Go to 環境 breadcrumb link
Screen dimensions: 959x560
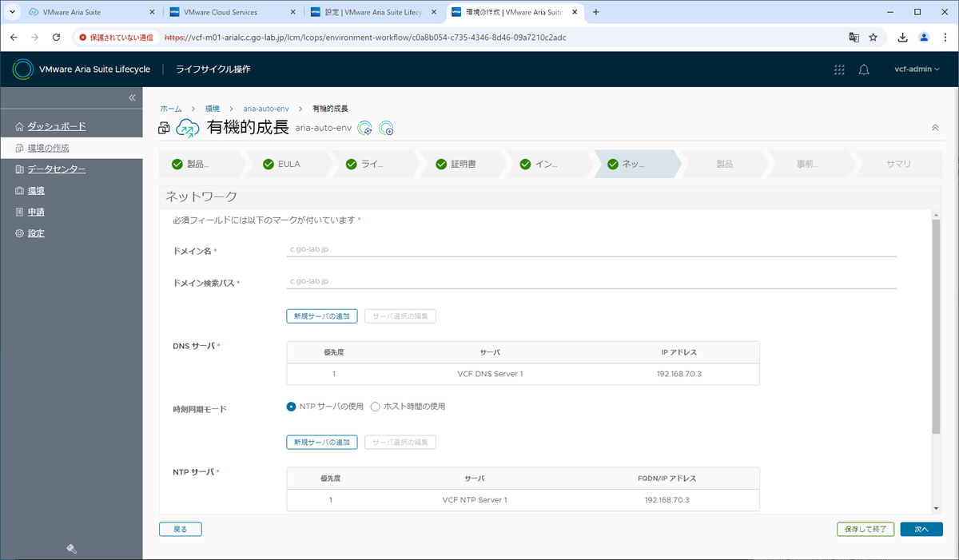pos(212,108)
